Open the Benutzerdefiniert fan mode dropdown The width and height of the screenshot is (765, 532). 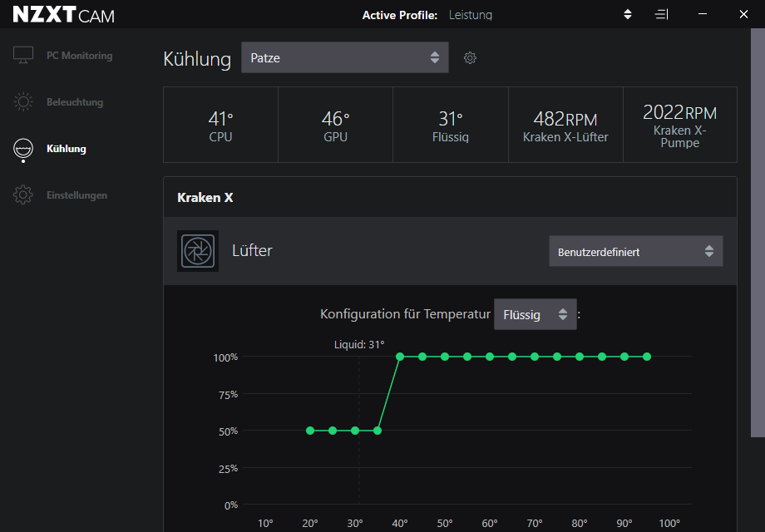point(636,252)
